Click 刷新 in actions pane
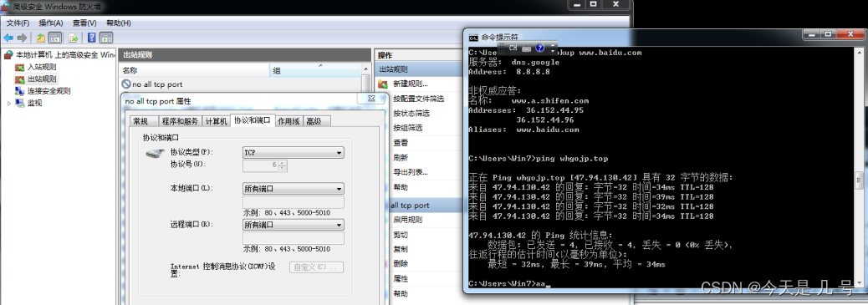This screenshot has width=868, height=305. click(401, 157)
